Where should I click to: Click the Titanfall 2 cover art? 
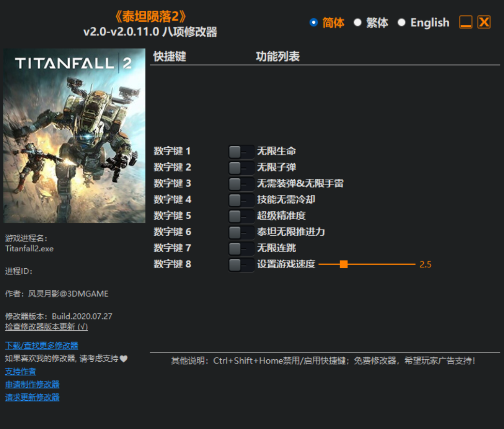[x=74, y=135]
